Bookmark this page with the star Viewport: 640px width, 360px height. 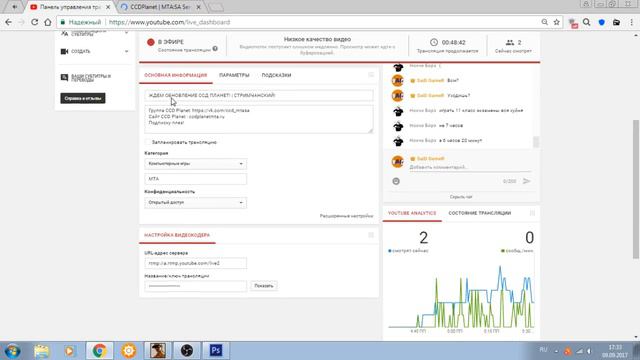(x=556, y=22)
